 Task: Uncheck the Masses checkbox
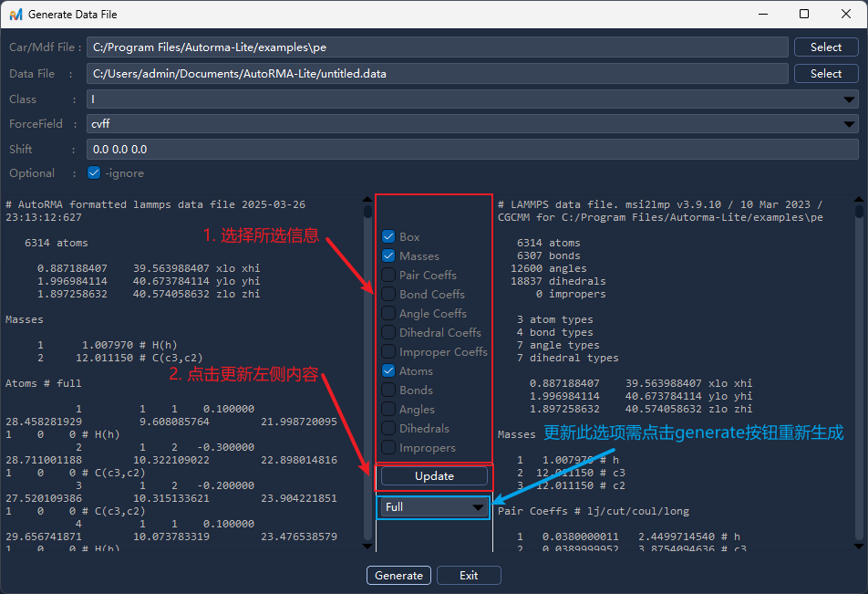tap(388, 256)
